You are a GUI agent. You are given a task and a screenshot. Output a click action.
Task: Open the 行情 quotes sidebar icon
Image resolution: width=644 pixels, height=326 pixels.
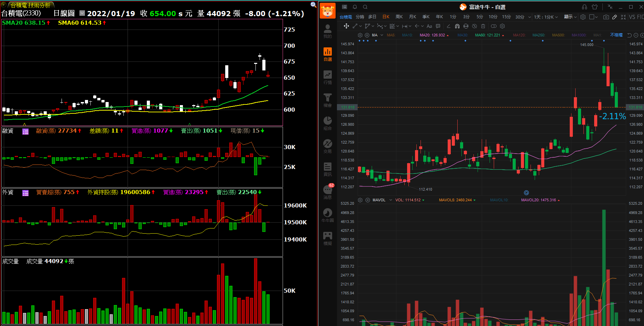click(x=328, y=77)
